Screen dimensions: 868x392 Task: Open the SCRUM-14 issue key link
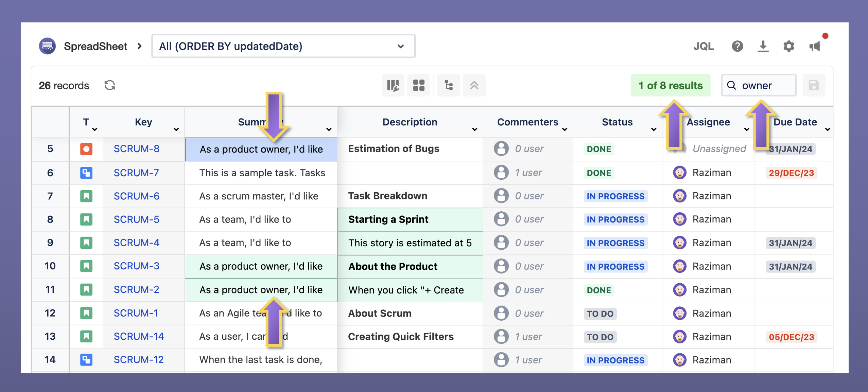coord(139,336)
